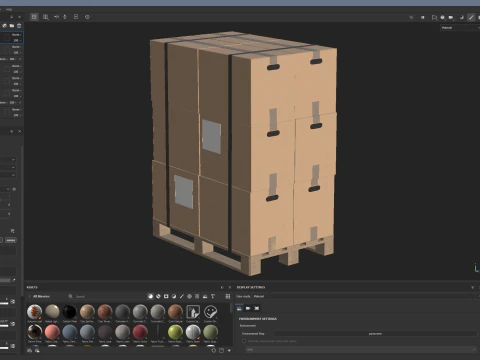
Task: Click the target crosshair icon in Assets footer
Action: 214,350
